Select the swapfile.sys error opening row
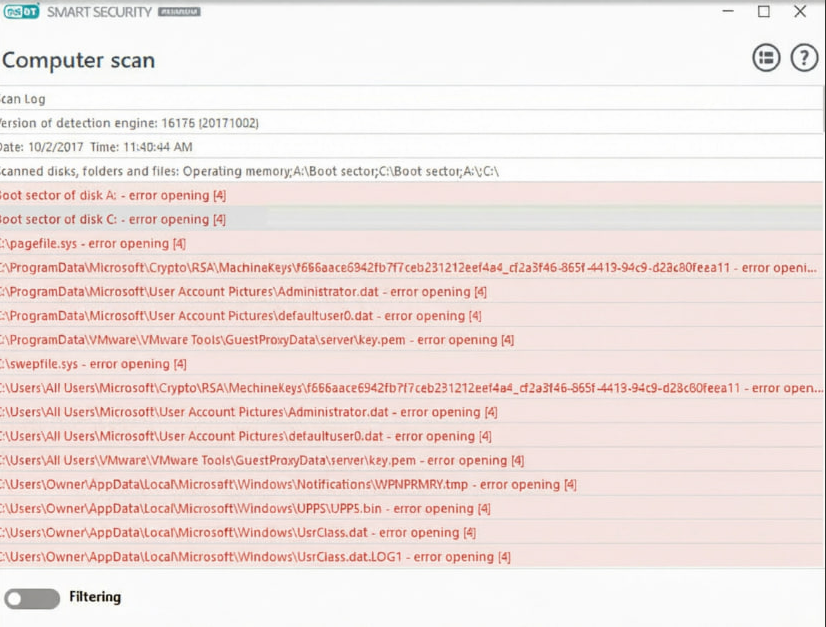The width and height of the screenshot is (826, 627). 411,364
